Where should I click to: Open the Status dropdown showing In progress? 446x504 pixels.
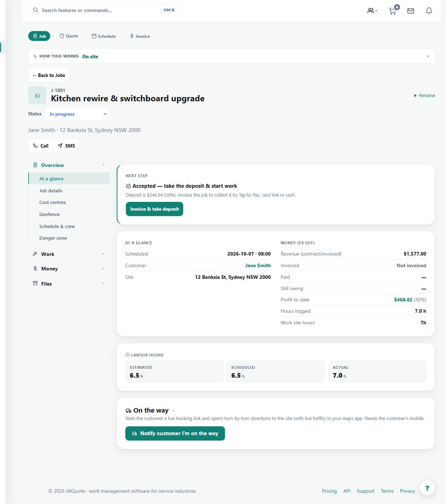pyautogui.click(x=77, y=114)
